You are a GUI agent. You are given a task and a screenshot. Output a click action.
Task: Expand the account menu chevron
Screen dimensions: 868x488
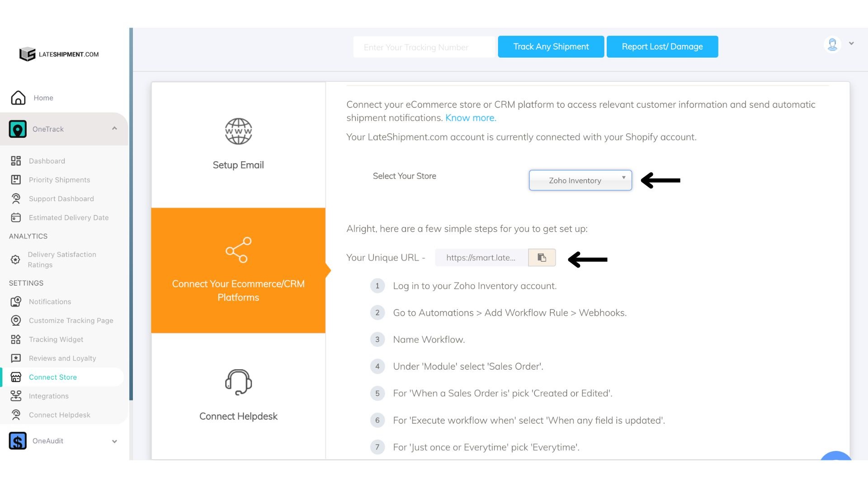[851, 44]
